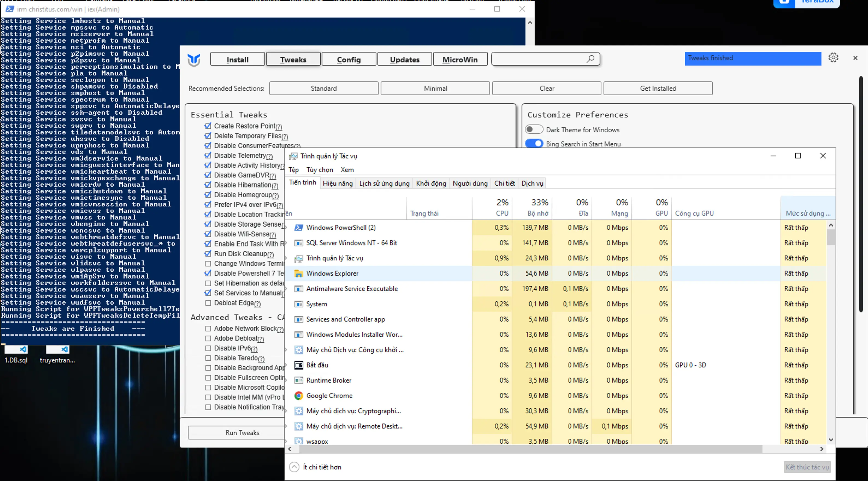
Task: Click the Run Tweaks button
Action: pyautogui.click(x=242, y=432)
